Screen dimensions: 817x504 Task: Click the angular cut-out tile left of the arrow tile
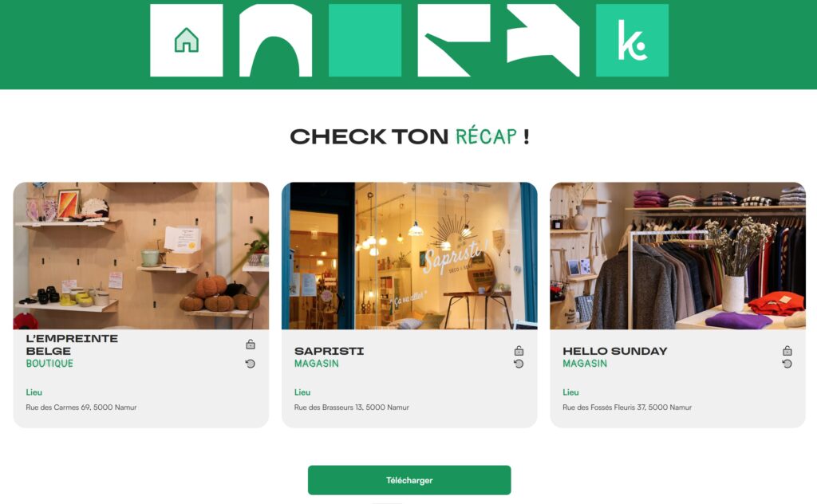click(454, 41)
